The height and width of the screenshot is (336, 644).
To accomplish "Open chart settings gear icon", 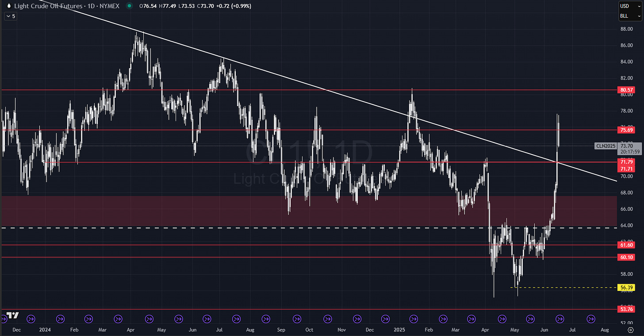I will 630,330.
